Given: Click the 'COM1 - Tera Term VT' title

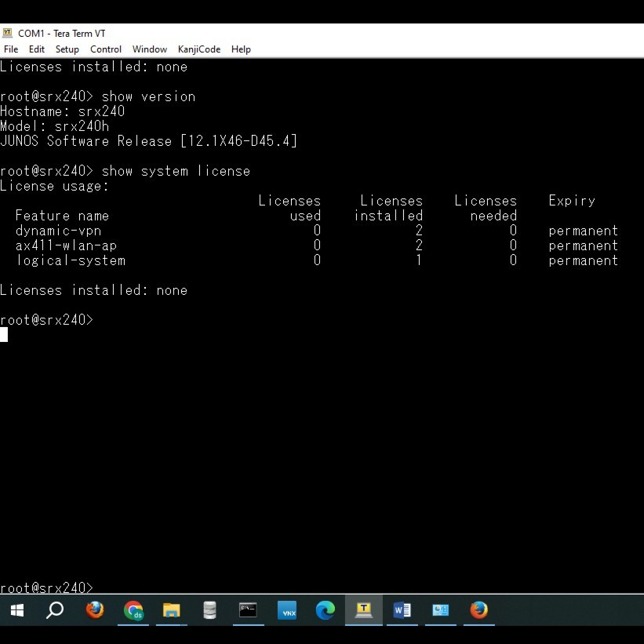Looking at the screenshot, I should coord(62,33).
